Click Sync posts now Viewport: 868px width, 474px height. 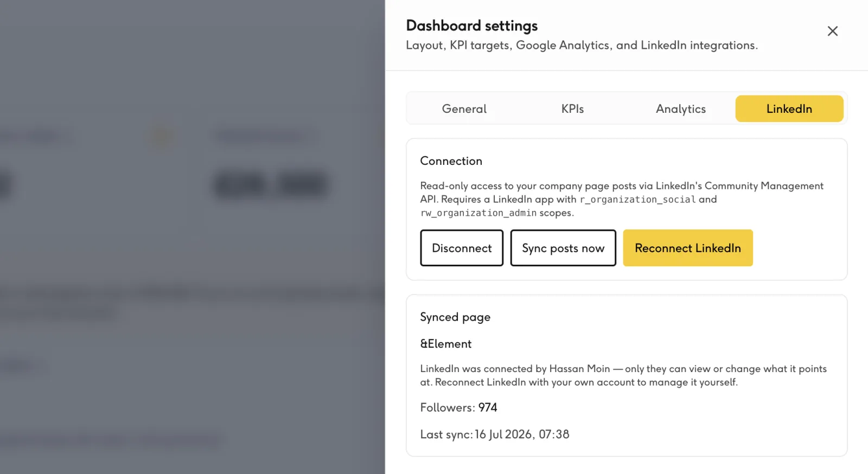point(563,248)
